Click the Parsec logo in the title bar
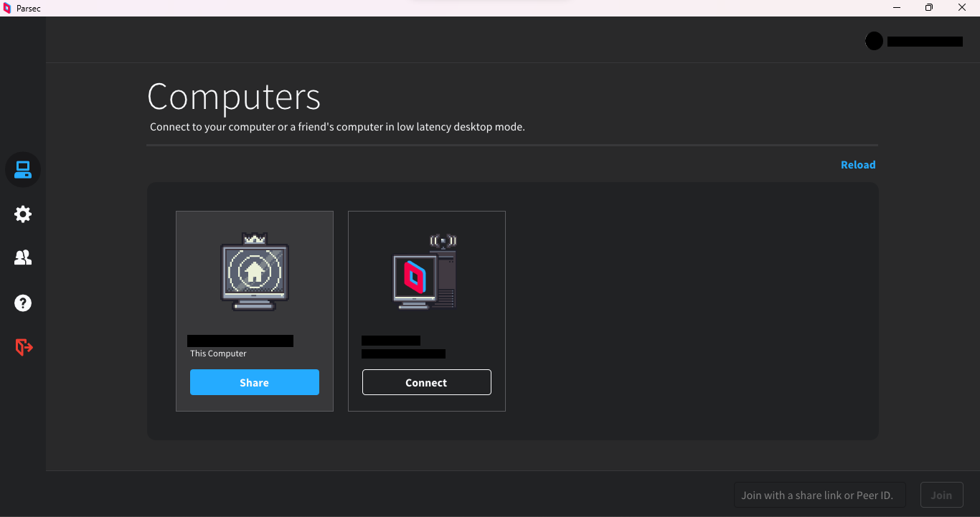 8,8
